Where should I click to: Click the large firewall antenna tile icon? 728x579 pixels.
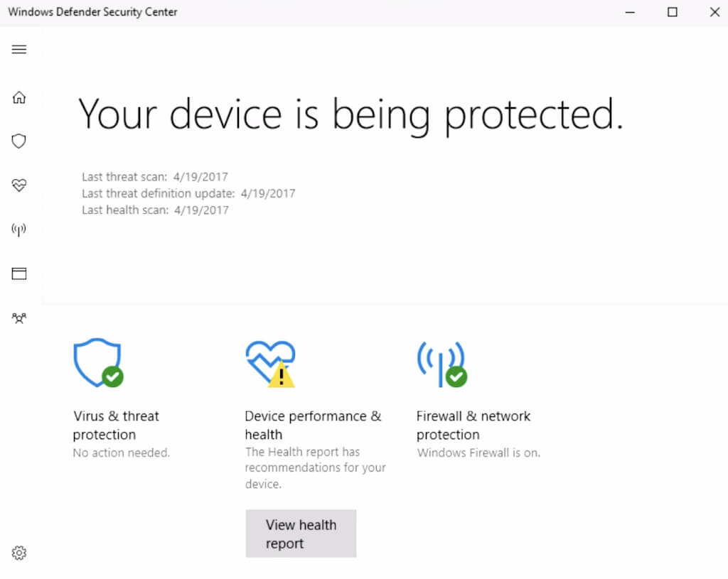point(441,363)
